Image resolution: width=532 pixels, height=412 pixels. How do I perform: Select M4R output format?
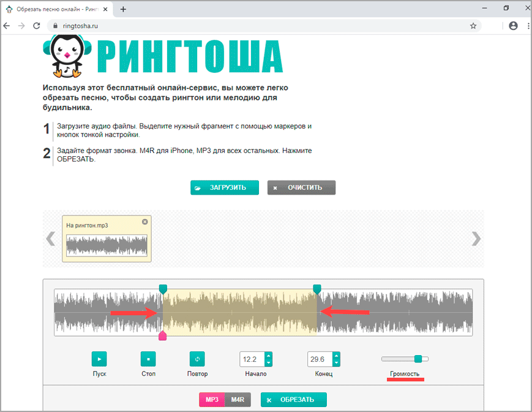pyautogui.click(x=238, y=399)
